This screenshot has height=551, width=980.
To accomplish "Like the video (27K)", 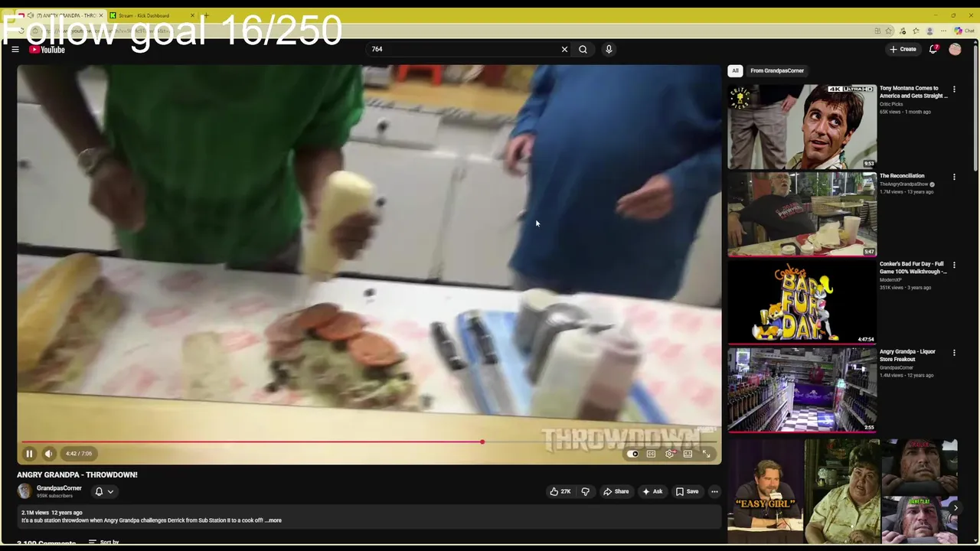I will click(x=560, y=491).
